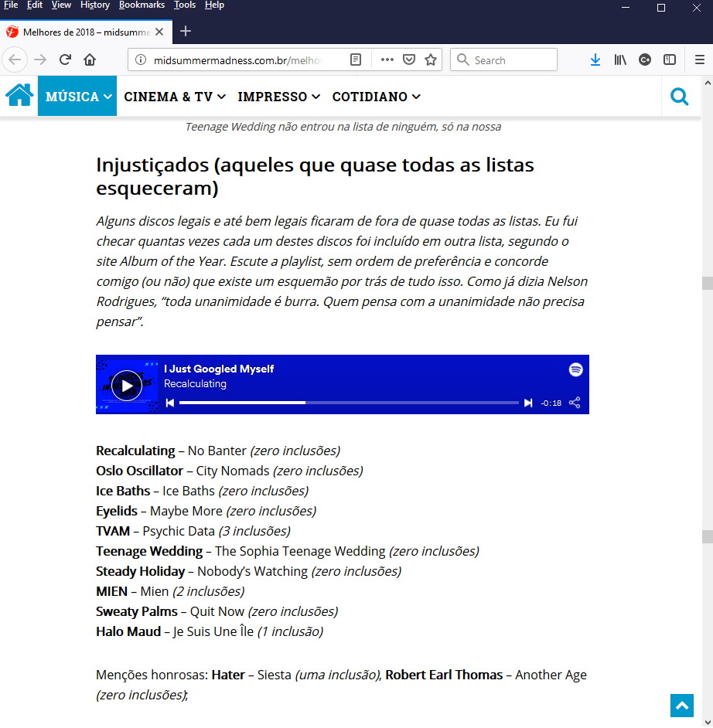Open Spotify via the player logo
The width and height of the screenshot is (713, 728).
click(575, 369)
